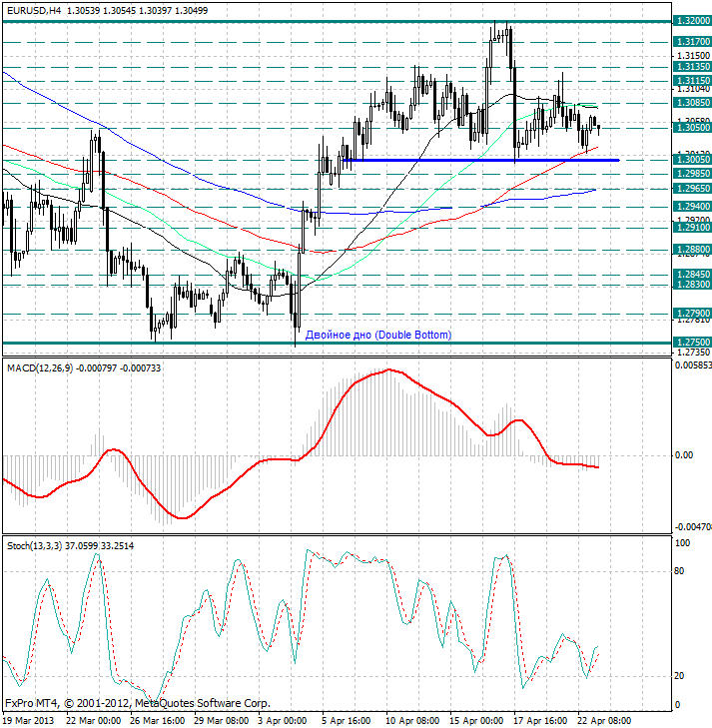Click the MACD -0.004706 bottom scale value
This screenshot has height=728, width=712.
click(x=693, y=527)
